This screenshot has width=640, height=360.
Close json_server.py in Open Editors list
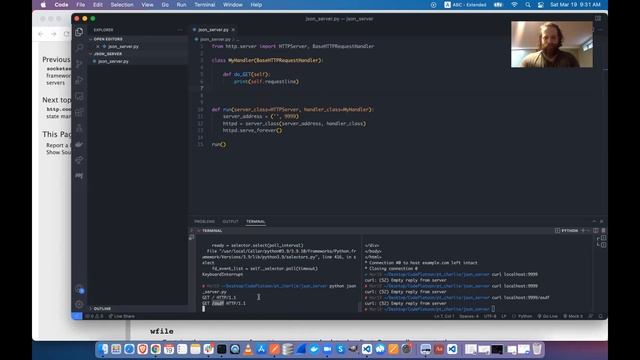pyautogui.click(x=98, y=47)
